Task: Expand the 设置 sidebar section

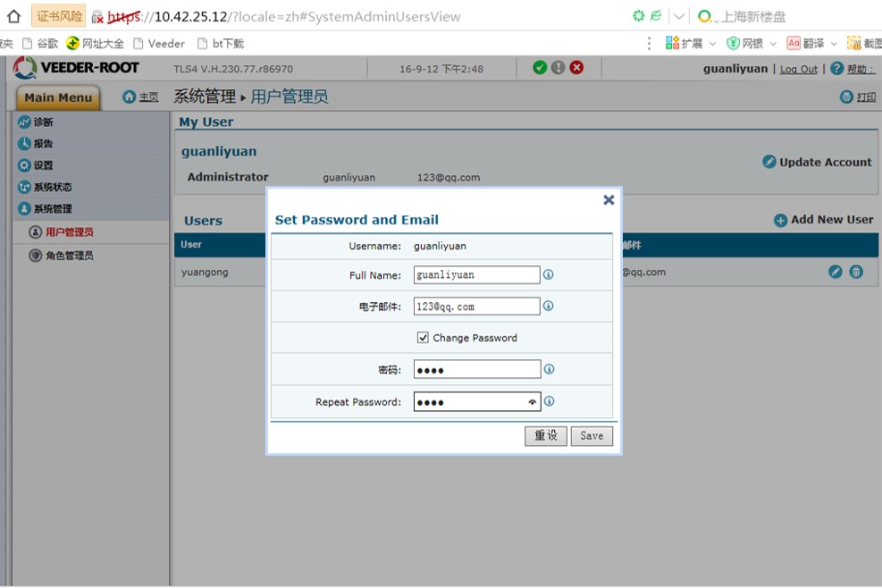Action: coord(43,165)
